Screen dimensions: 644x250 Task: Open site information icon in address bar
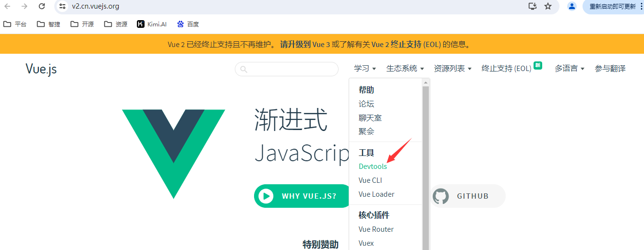pos(62,6)
